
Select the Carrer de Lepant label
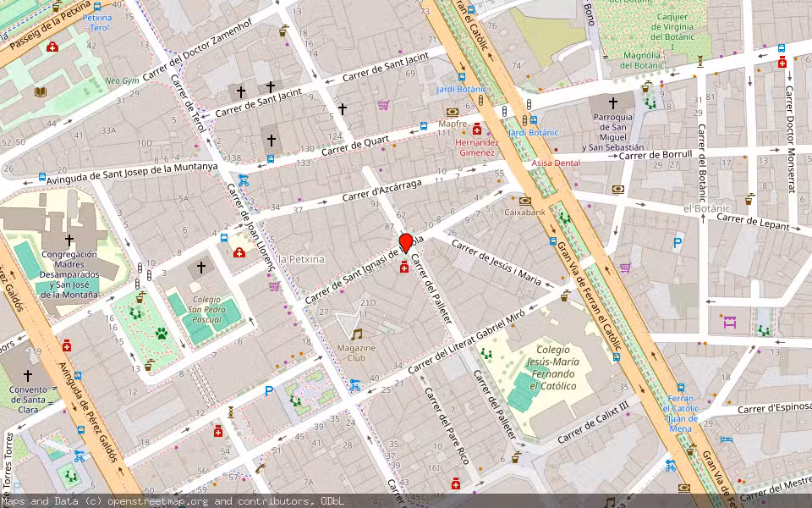pos(753,221)
